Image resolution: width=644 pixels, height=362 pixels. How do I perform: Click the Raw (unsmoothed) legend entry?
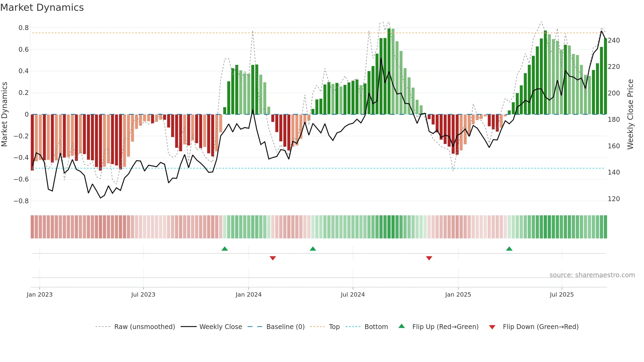(x=135, y=327)
